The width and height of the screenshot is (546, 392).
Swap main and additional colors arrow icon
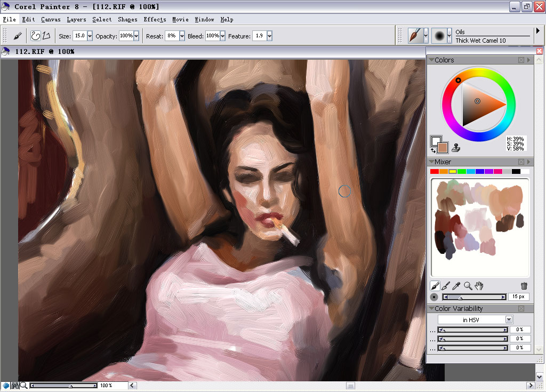click(x=433, y=150)
